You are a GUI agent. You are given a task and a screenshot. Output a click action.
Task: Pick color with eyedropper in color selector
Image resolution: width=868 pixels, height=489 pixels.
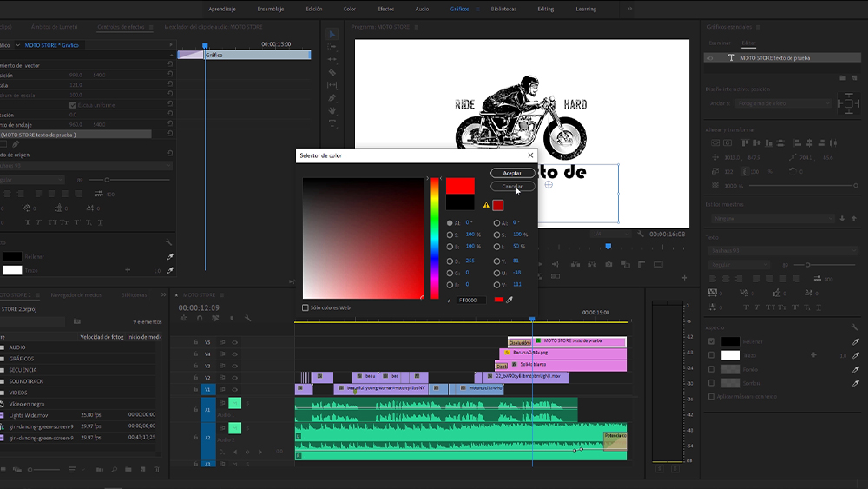tap(510, 300)
